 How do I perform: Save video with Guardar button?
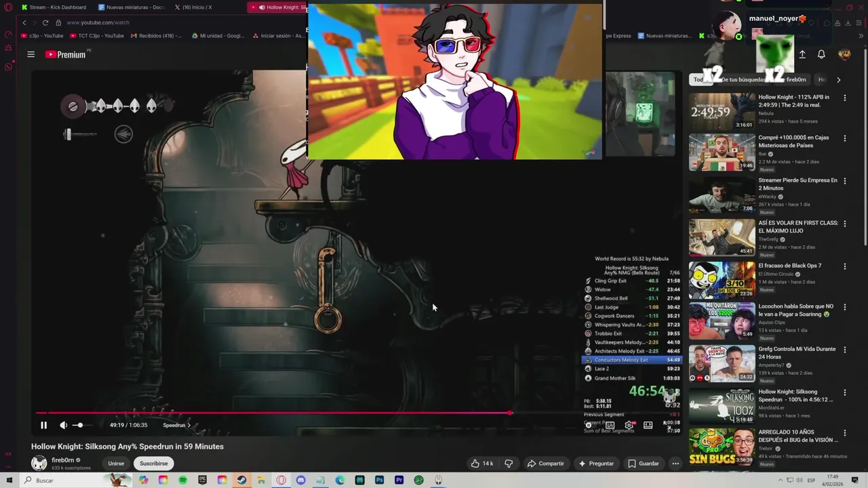pos(644,464)
